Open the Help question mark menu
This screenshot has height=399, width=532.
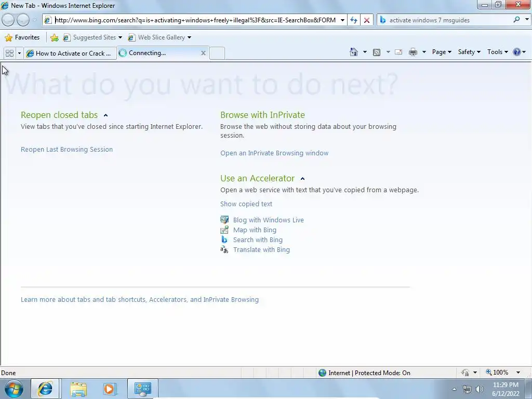[519, 52]
